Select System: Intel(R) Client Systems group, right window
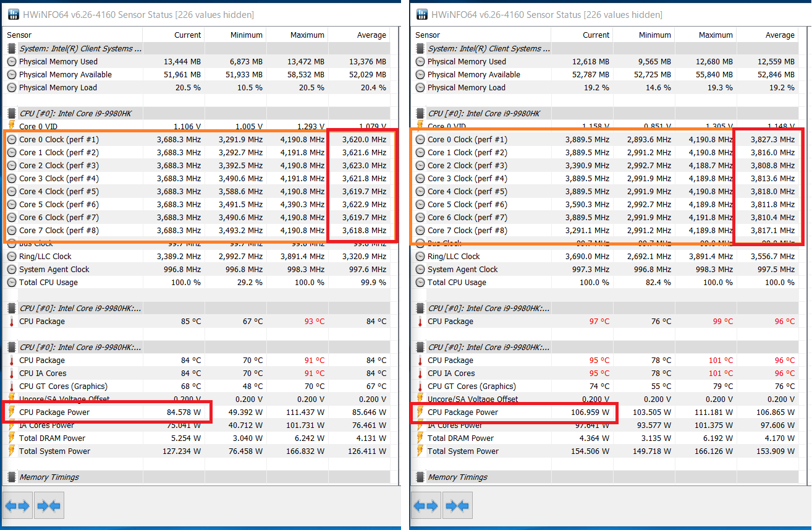 click(605, 49)
